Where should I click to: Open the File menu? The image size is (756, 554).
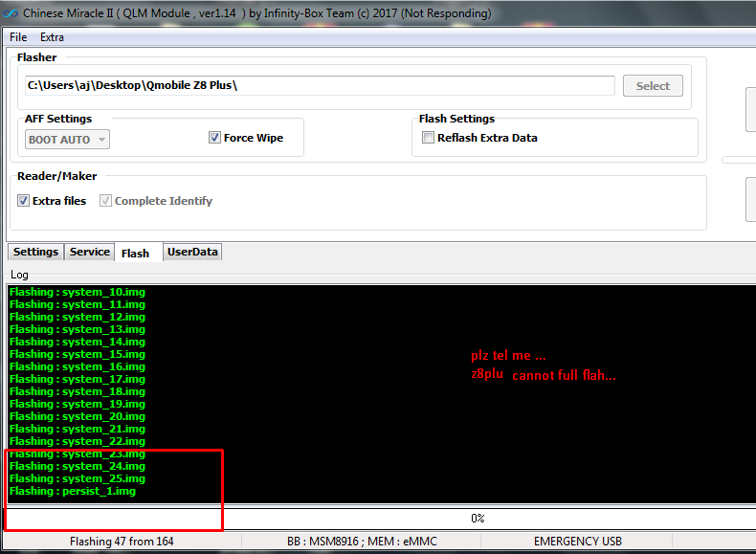18,37
